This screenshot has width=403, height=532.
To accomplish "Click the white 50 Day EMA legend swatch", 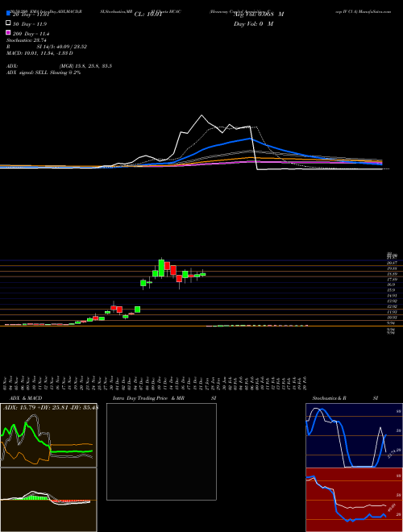I will click(x=8, y=23).
